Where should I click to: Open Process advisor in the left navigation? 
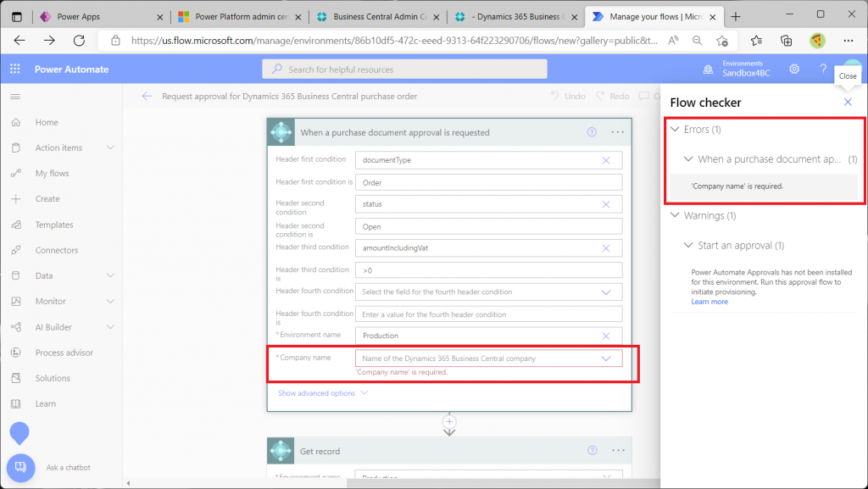pyautogui.click(x=64, y=353)
